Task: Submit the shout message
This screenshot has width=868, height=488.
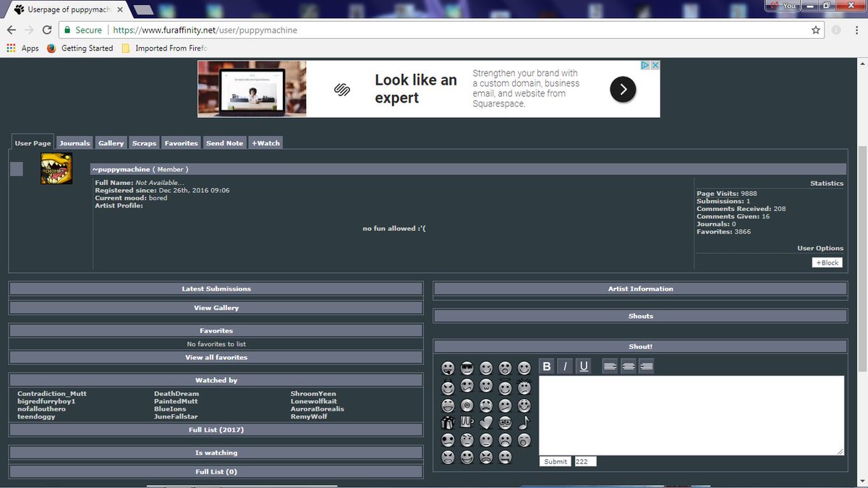Action: pyautogui.click(x=556, y=461)
